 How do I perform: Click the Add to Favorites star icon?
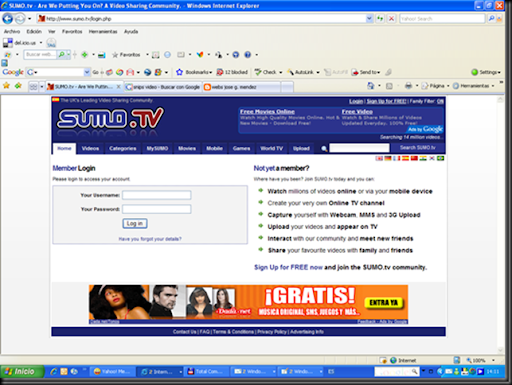tap(18, 86)
